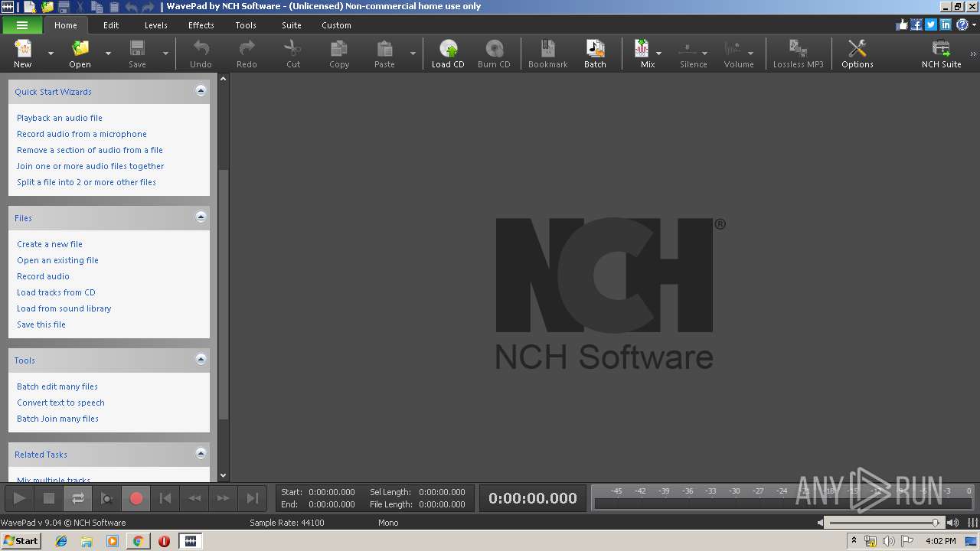Click the Burn CD icon
The width and height of the screenshot is (980, 551).
click(494, 54)
